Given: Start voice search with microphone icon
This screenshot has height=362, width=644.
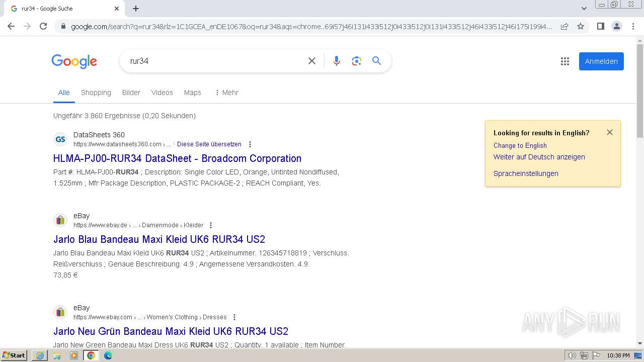Looking at the screenshot, I should click(337, 61).
